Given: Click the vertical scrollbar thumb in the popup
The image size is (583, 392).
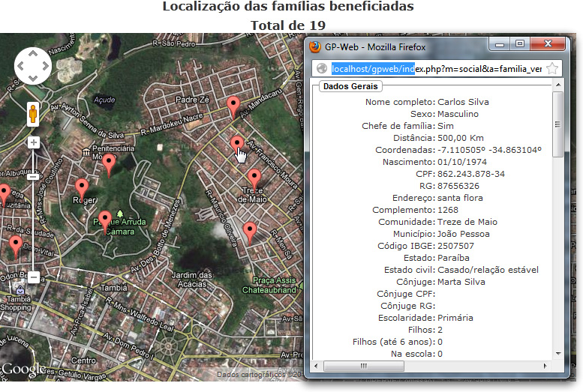Looking at the screenshot, I should coord(557,124).
